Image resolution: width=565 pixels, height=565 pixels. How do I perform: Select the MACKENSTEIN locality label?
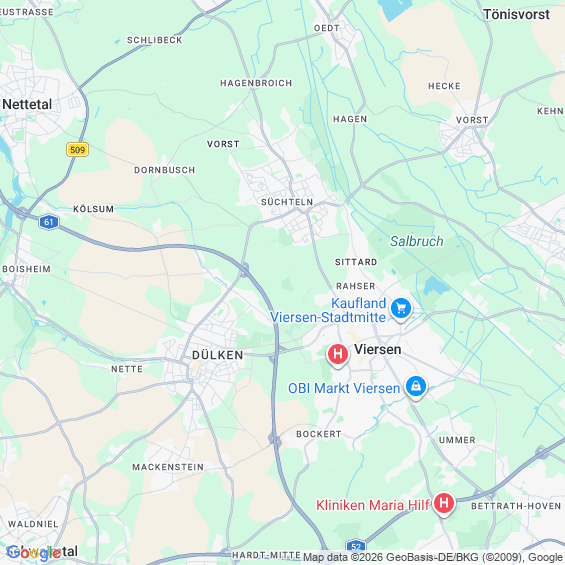168,467
